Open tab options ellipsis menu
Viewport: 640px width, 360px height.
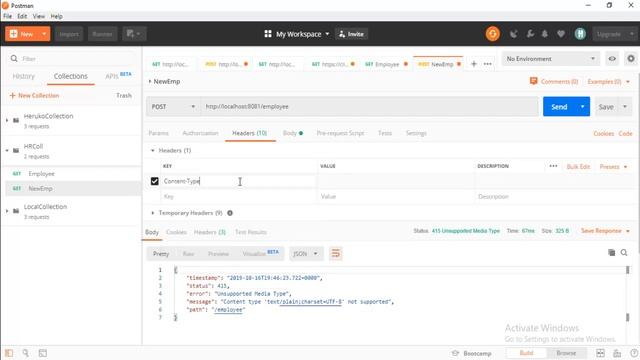tap(487, 64)
